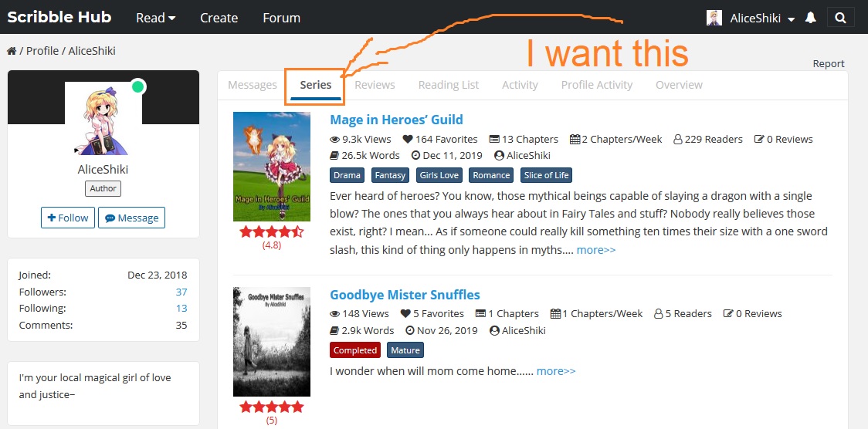
Task: Open the AliceShiki account dropdown arrow
Action: (791, 19)
